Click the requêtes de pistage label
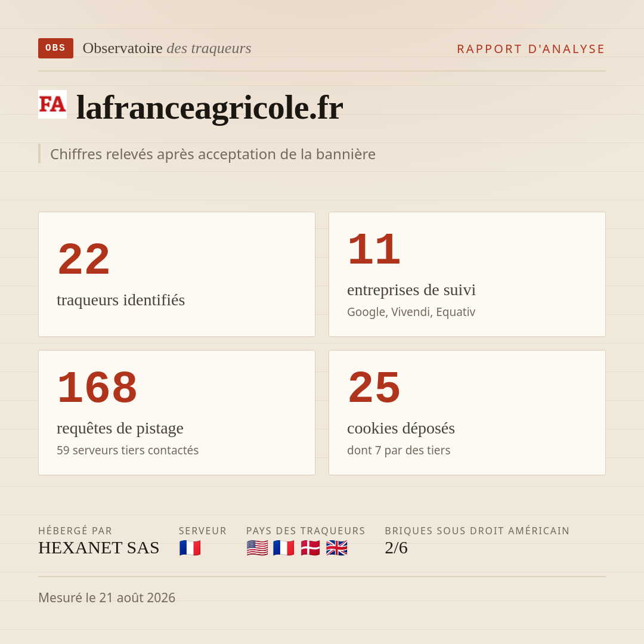This screenshot has width=644, height=644. (120, 428)
